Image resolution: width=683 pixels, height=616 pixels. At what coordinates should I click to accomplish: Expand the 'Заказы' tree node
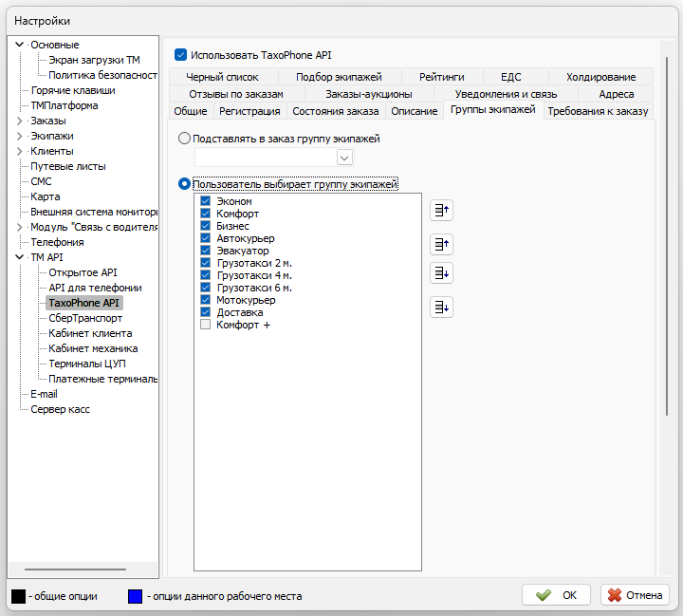(x=19, y=121)
